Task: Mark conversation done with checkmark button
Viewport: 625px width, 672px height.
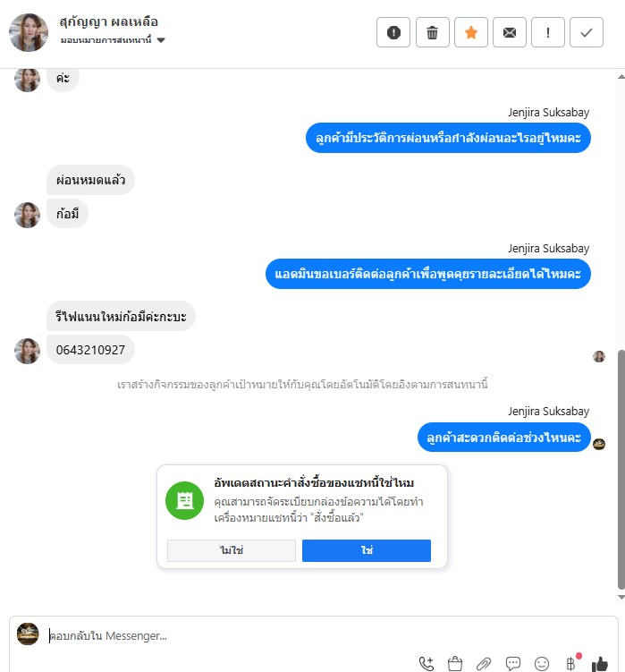Action: (587, 32)
